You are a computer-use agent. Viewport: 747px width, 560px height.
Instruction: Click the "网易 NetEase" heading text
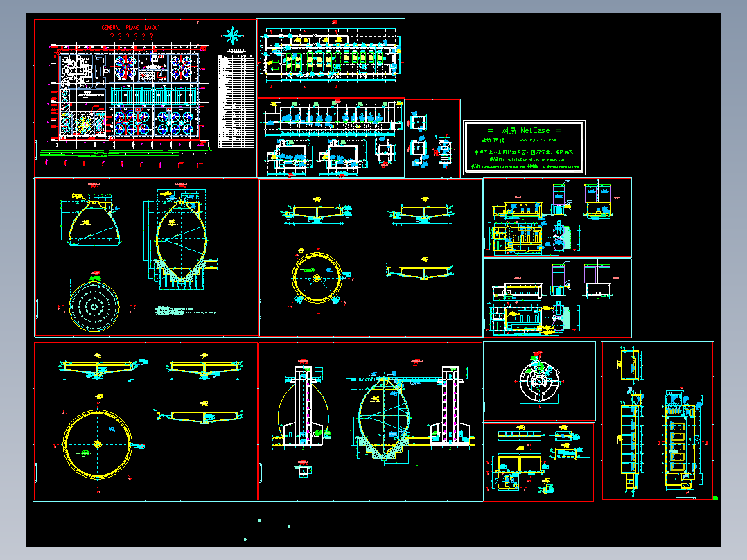(x=525, y=130)
